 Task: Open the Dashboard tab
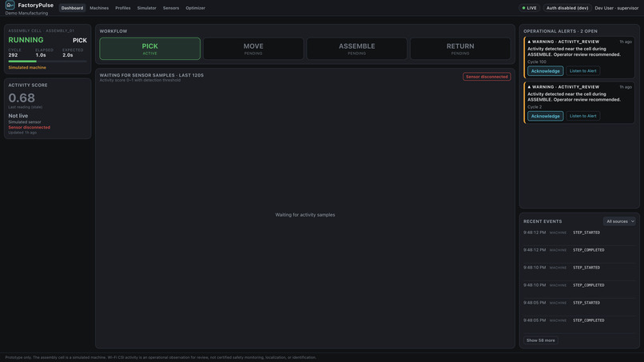pos(72,8)
